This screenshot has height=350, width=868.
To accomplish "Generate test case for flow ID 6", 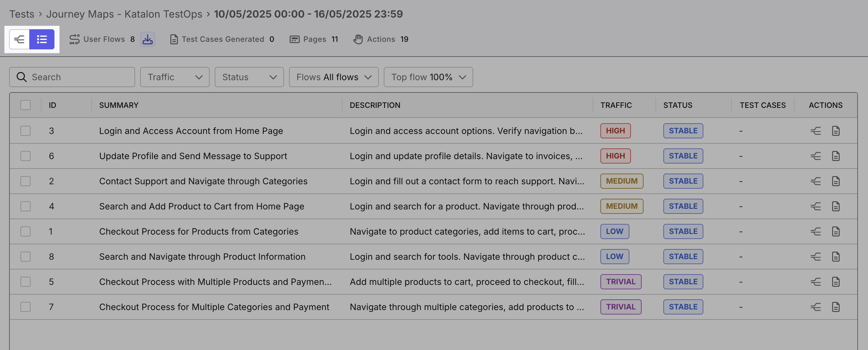I will coord(836,156).
